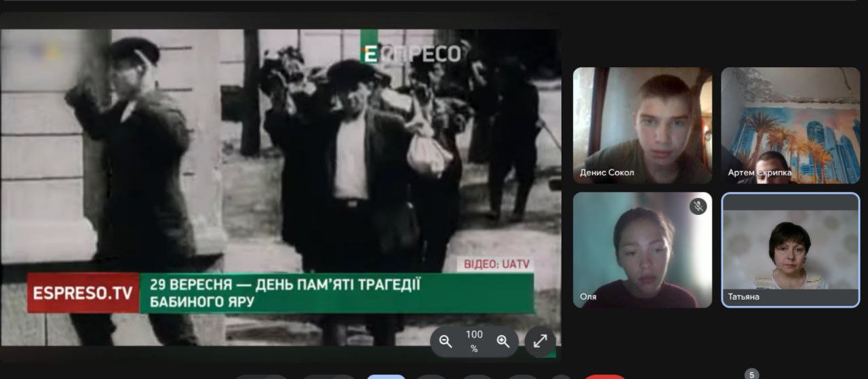Click the zoom in magnifier icon
The height and width of the screenshot is (379, 868).
coord(503,342)
